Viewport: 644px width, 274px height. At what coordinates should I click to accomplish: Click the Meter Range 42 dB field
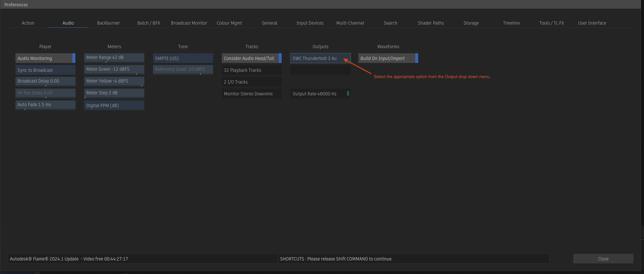[x=114, y=57]
